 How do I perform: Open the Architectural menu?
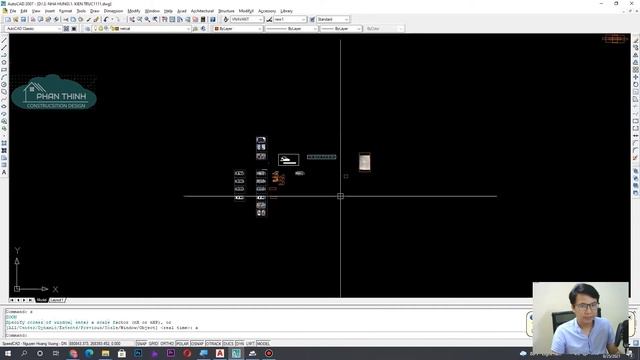pos(202,11)
